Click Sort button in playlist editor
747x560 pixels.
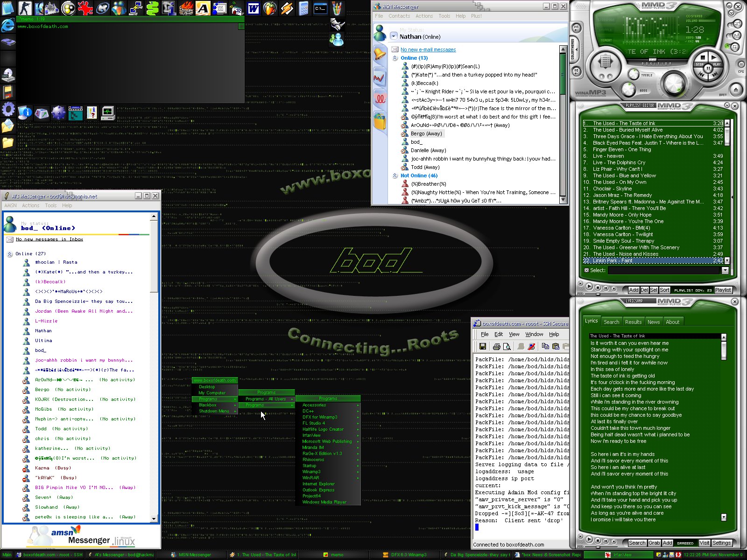[x=665, y=290]
